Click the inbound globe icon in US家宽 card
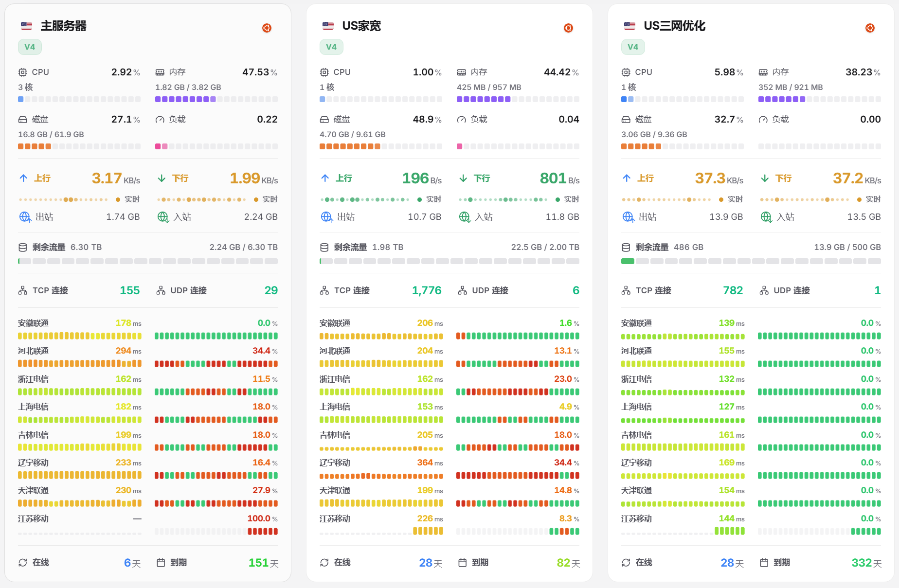 (x=465, y=217)
